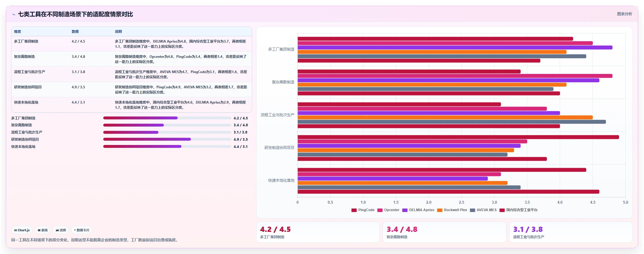Click the 3.1 / 3.8 流程工业 card

(x=571, y=232)
